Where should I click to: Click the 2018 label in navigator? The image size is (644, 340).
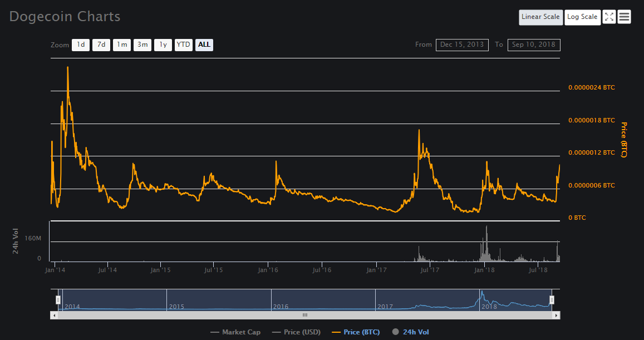point(489,307)
